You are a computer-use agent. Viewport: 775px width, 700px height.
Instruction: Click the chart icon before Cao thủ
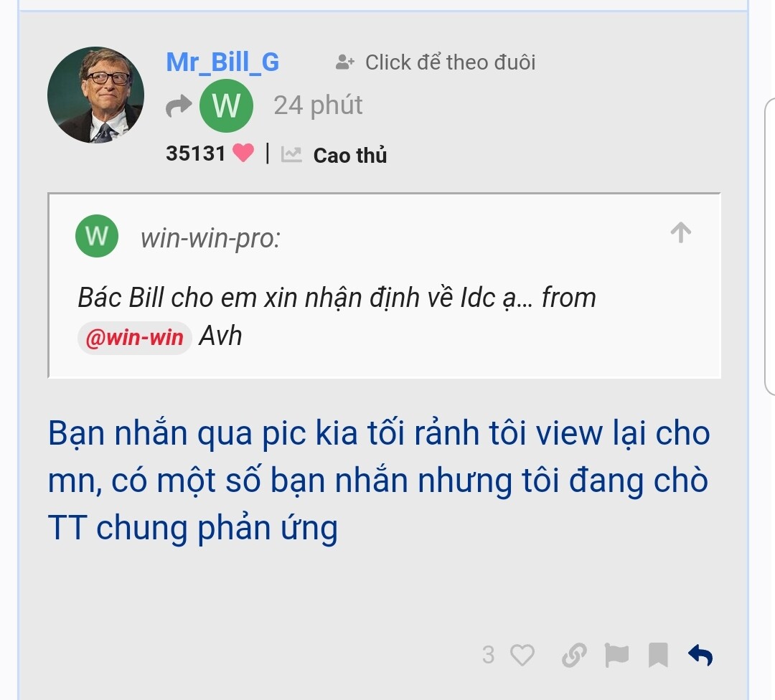pyautogui.click(x=291, y=155)
